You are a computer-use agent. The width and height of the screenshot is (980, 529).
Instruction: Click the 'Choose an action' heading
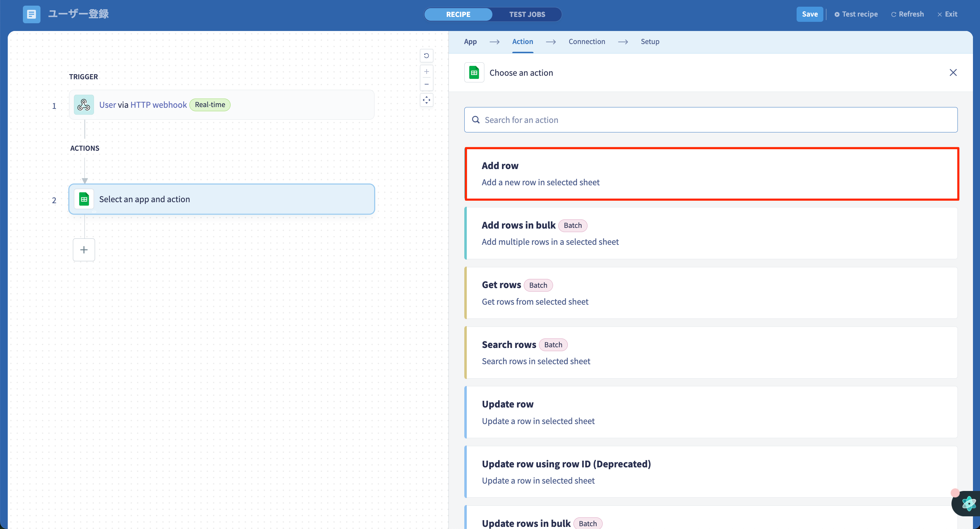pyautogui.click(x=521, y=73)
